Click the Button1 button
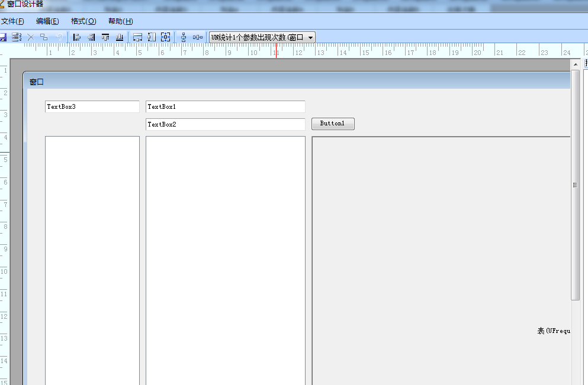The height and width of the screenshot is (385, 588). [333, 124]
